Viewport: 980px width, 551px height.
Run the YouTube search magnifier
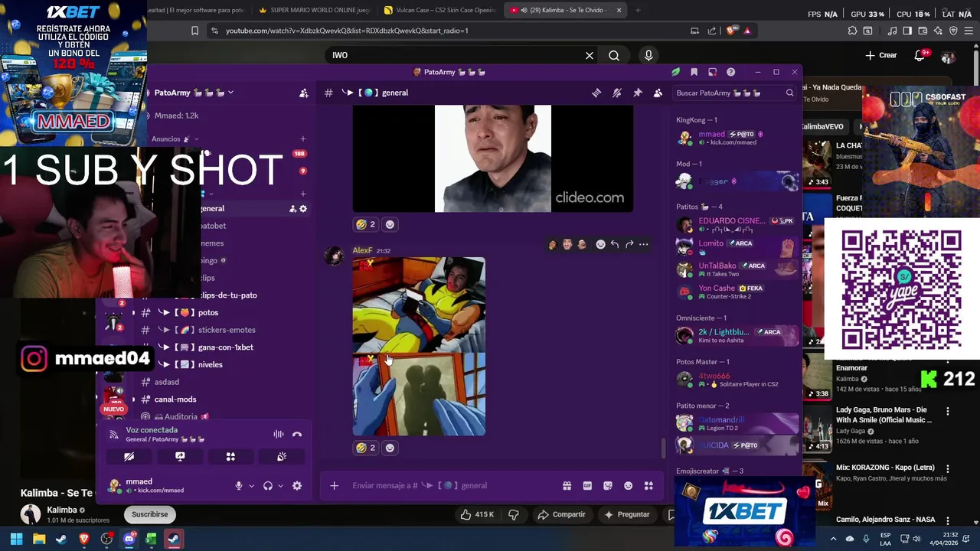pyautogui.click(x=614, y=55)
